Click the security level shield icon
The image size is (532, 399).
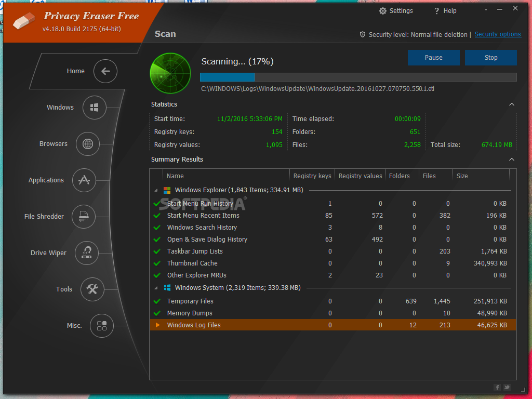(x=362, y=35)
